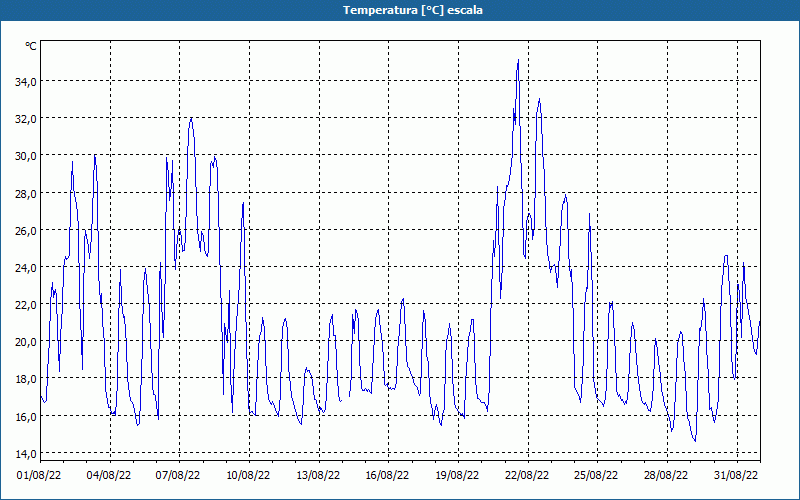Click the highest temperature peak on the curve
800x500 pixels.
518,61
